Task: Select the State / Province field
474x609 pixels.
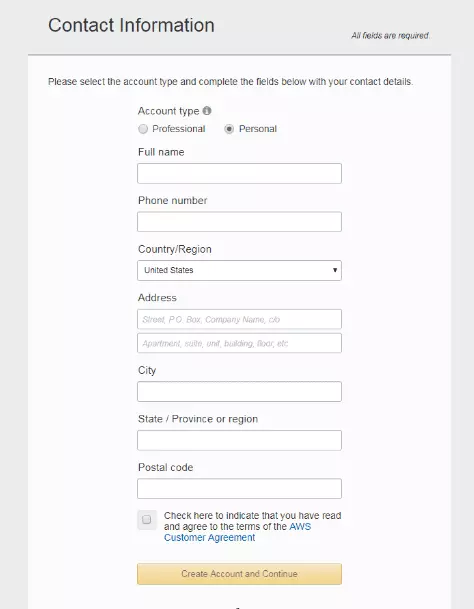Action: 239,440
